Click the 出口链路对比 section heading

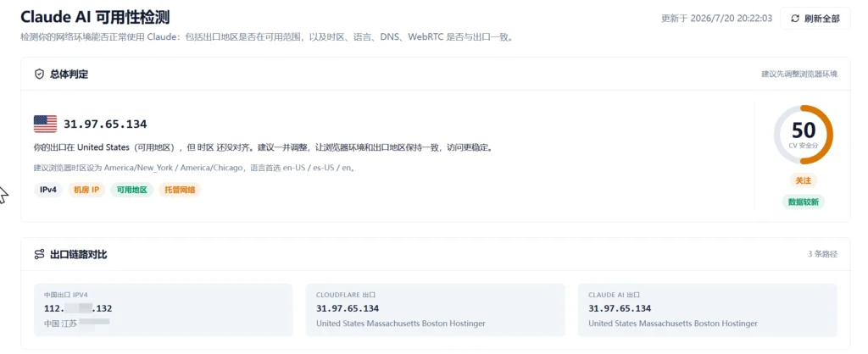coord(79,254)
